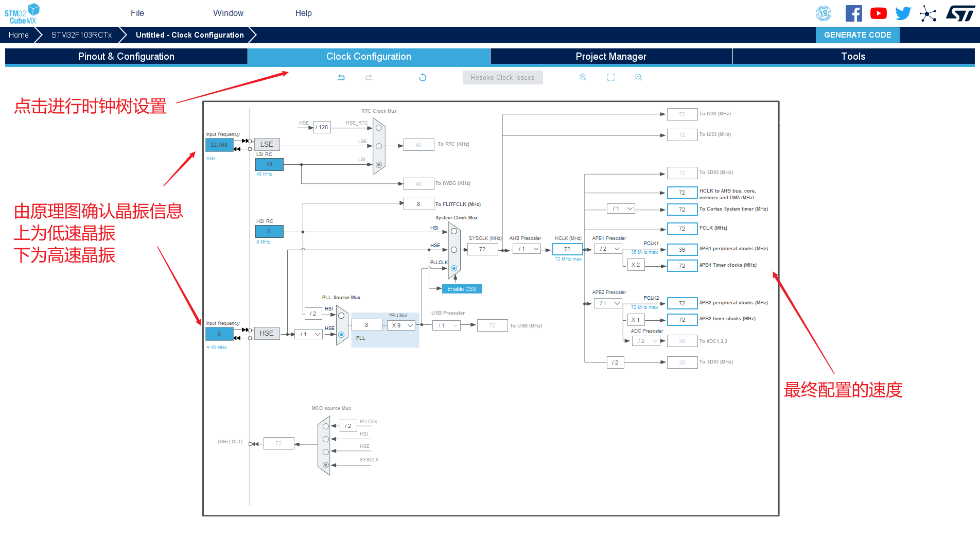Screen dimensions: 980x536
Task: Click the To FLITFCLK 8 field
Action: (x=418, y=204)
